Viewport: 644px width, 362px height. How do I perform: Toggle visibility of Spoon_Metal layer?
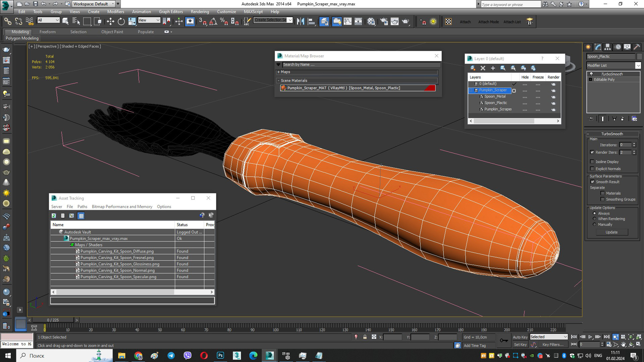coord(525,96)
